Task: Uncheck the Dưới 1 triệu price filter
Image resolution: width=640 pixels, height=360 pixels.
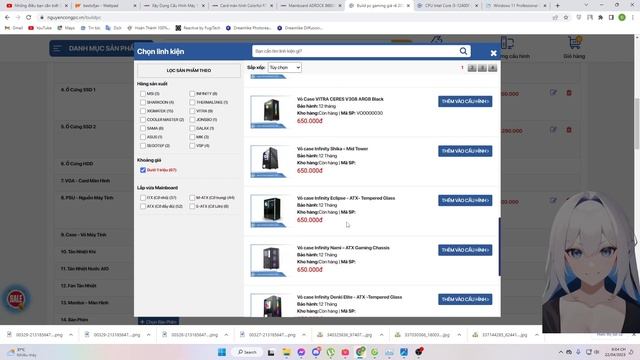Action: pyautogui.click(x=143, y=170)
